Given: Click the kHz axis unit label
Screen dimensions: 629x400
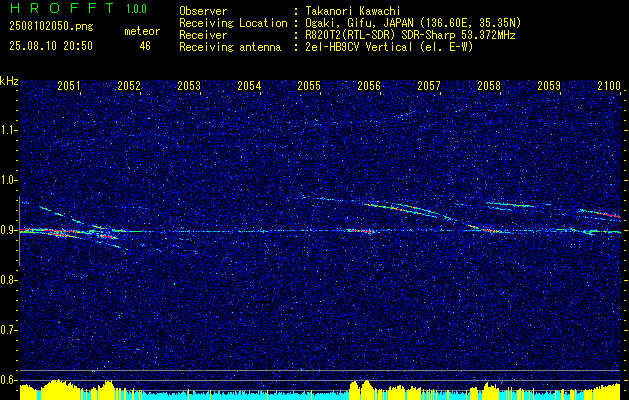Looking at the screenshot, I should click(x=9, y=81).
